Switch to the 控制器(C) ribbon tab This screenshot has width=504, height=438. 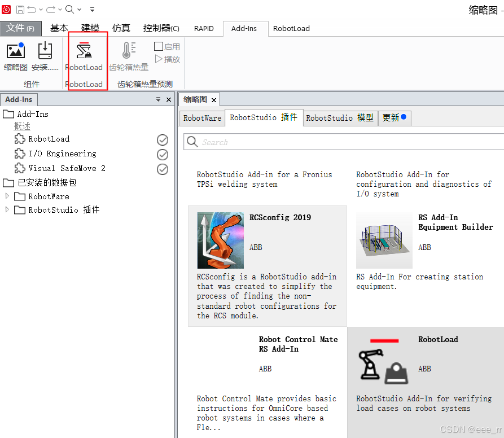[x=161, y=28]
